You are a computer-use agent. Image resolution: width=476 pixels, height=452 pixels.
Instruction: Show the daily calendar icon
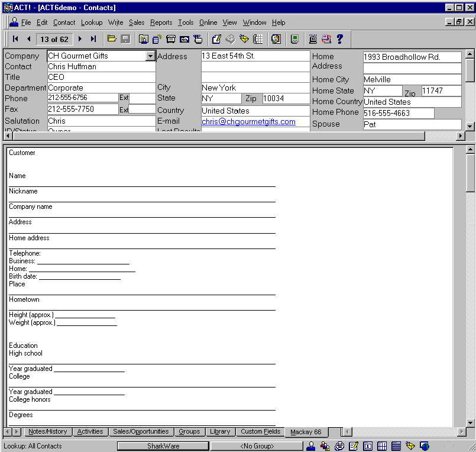pyautogui.click(x=368, y=446)
